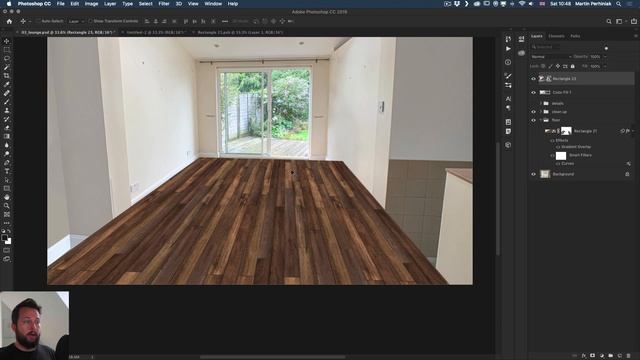Select the Pen tool
Screen dimensions: 640x360
click(x=7, y=162)
